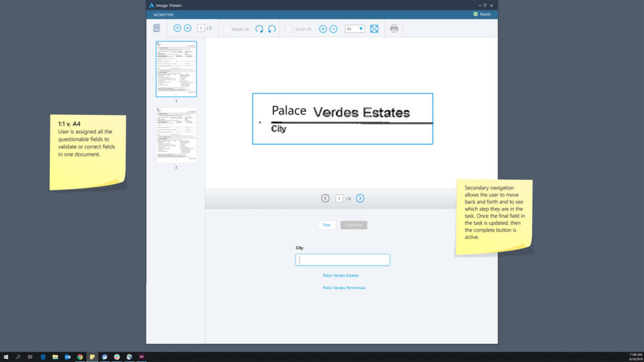Screen dimensions: 644x362
Task: Open Google Chrome from the taskbar
Action: click(x=80, y=356)
